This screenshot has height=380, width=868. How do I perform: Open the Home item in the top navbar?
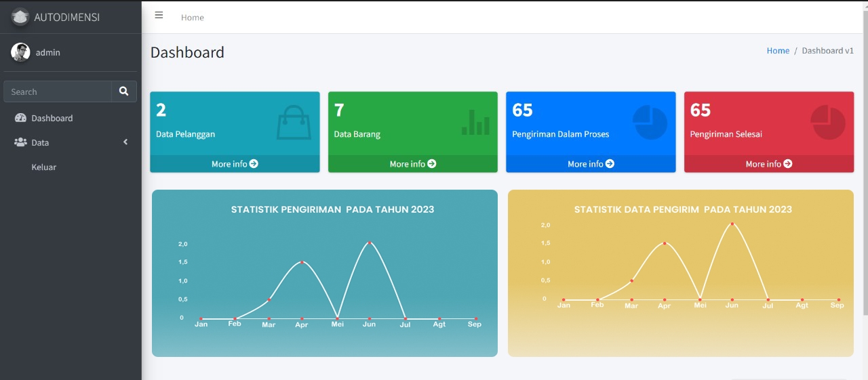193,18
